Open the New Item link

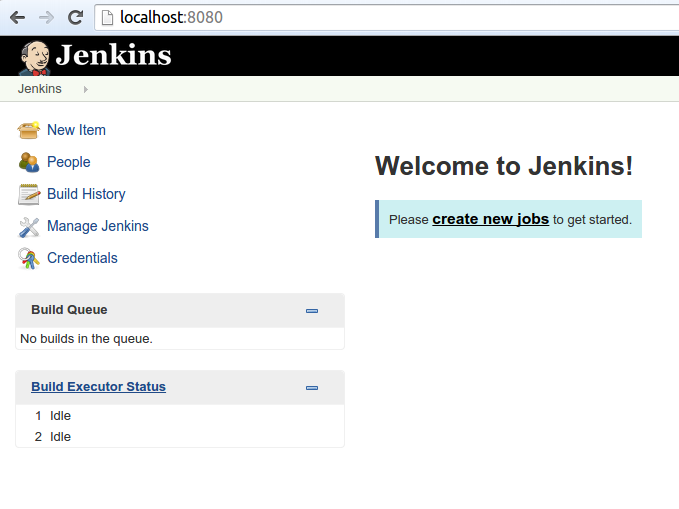76,130
